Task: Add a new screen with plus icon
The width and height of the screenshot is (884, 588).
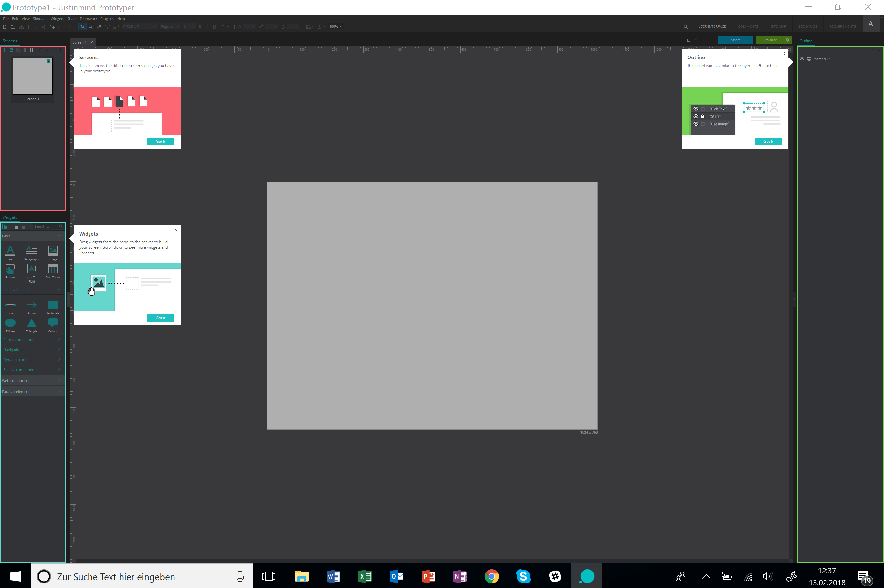Action: pyautogui.click(x=5, y=50)
